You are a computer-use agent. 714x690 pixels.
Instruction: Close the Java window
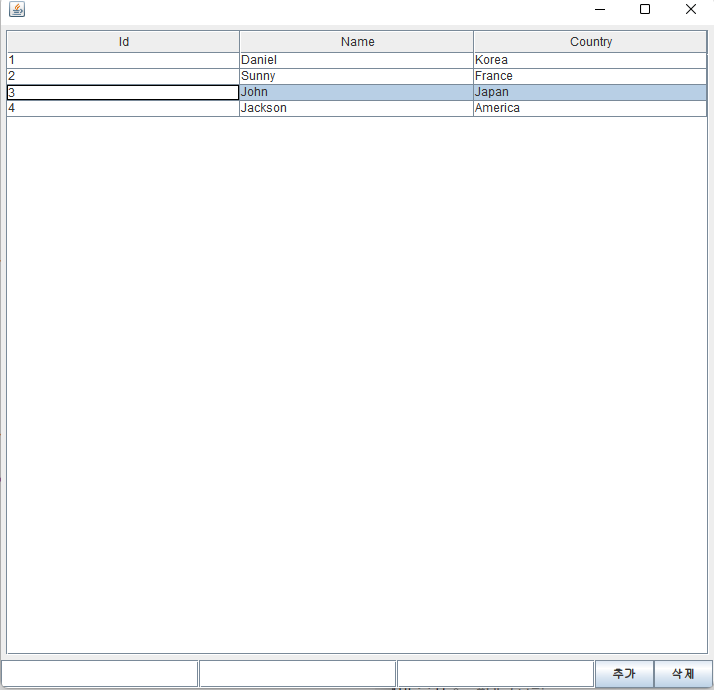point(691,9)
